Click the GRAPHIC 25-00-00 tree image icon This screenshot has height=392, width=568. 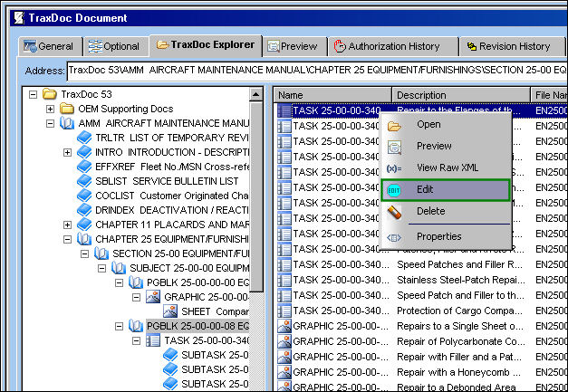click(153, 296)
